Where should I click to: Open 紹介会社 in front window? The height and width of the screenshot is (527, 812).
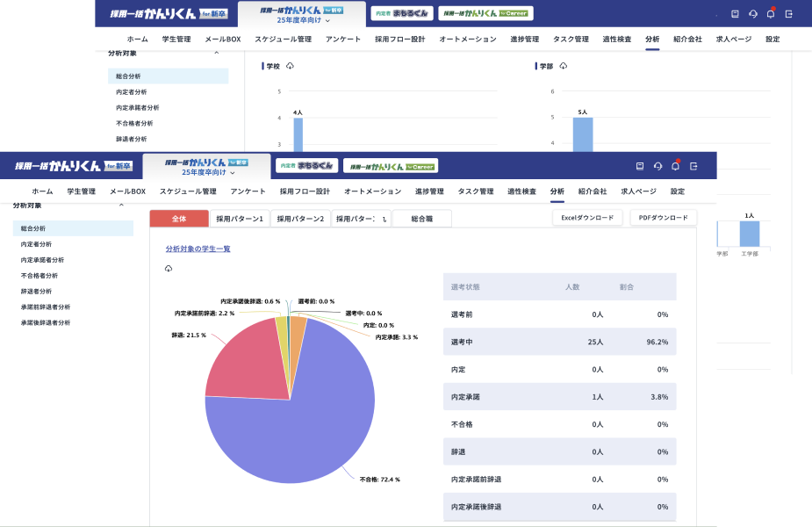pos(593,191)
